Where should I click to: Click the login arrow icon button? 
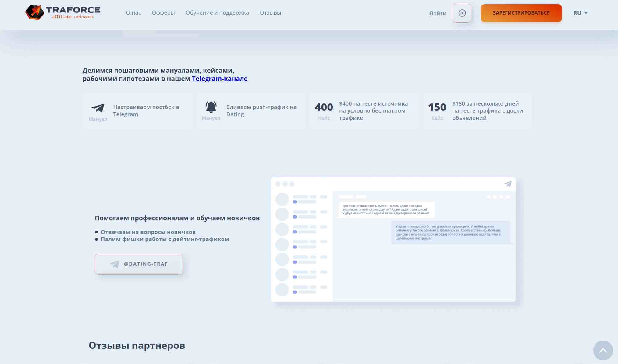462,13
